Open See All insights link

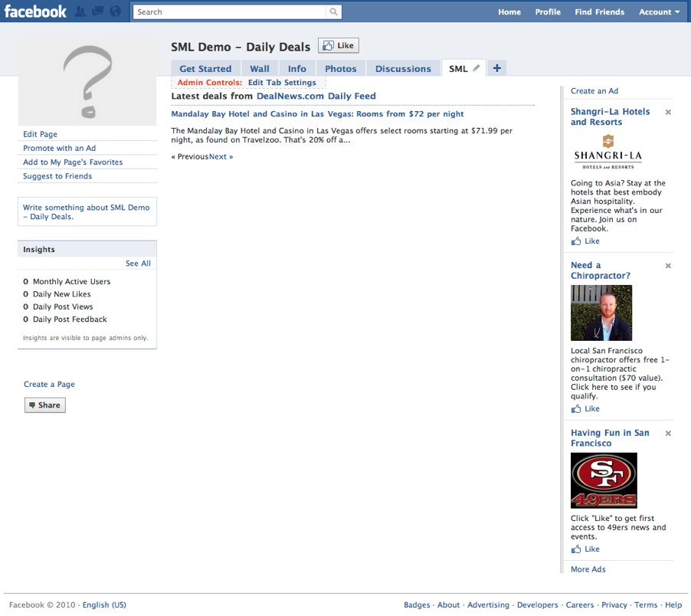pyautogui.click(x=138, y=263)
